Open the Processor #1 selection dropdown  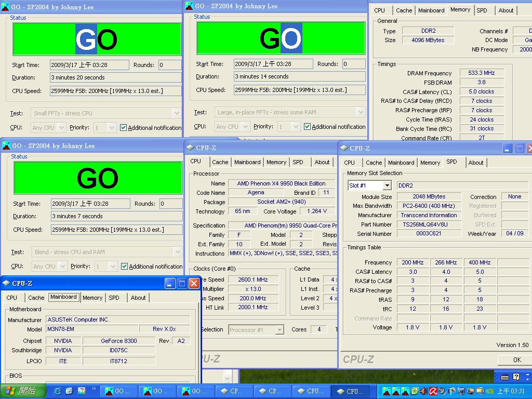point(280,329)
